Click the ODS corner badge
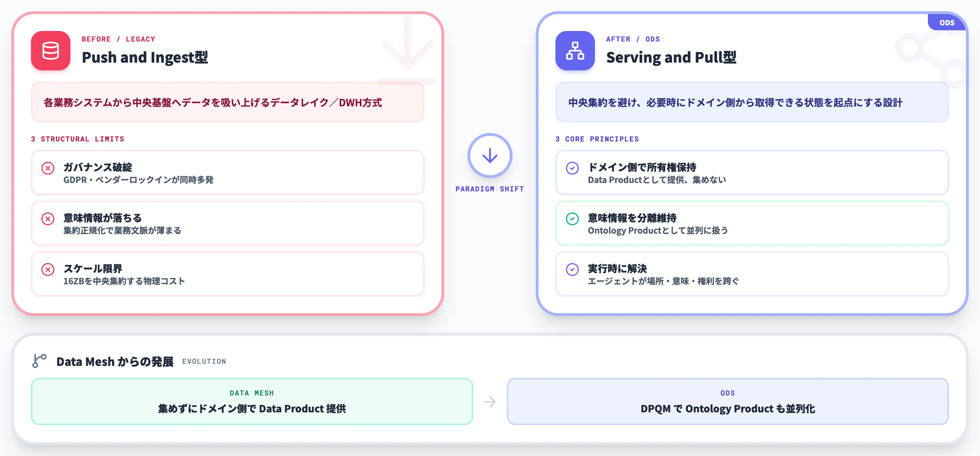The image size is (980, 456). pyautogui.click(x=947, y=23)
